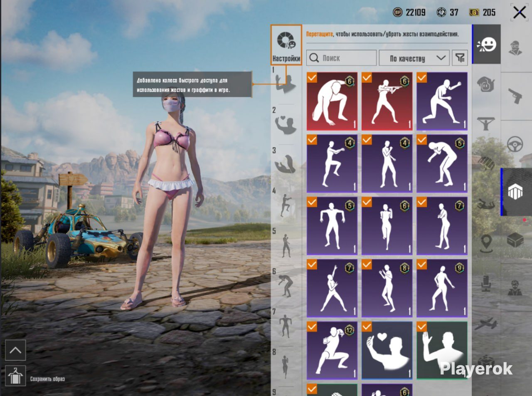The image size is (532, 396).
Task: Click the location pin icon
Action: (485, 243)
